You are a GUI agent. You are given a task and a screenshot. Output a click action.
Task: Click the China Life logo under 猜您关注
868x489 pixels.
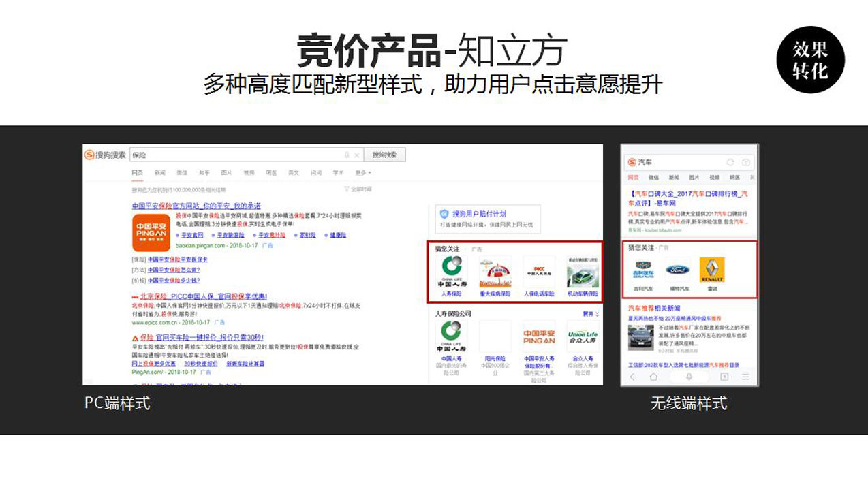pos(451,272)
